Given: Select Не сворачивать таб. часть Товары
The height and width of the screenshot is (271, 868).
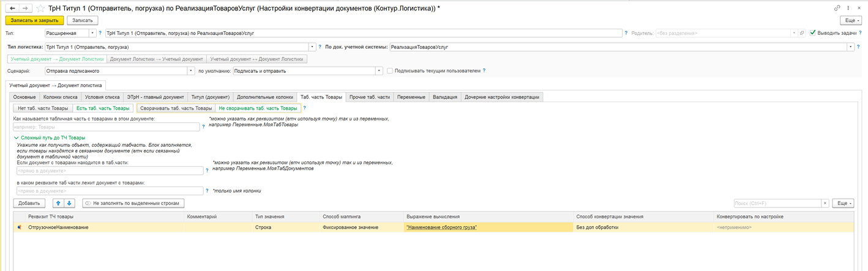Looking at the screenshot, I should pos(258,108).
